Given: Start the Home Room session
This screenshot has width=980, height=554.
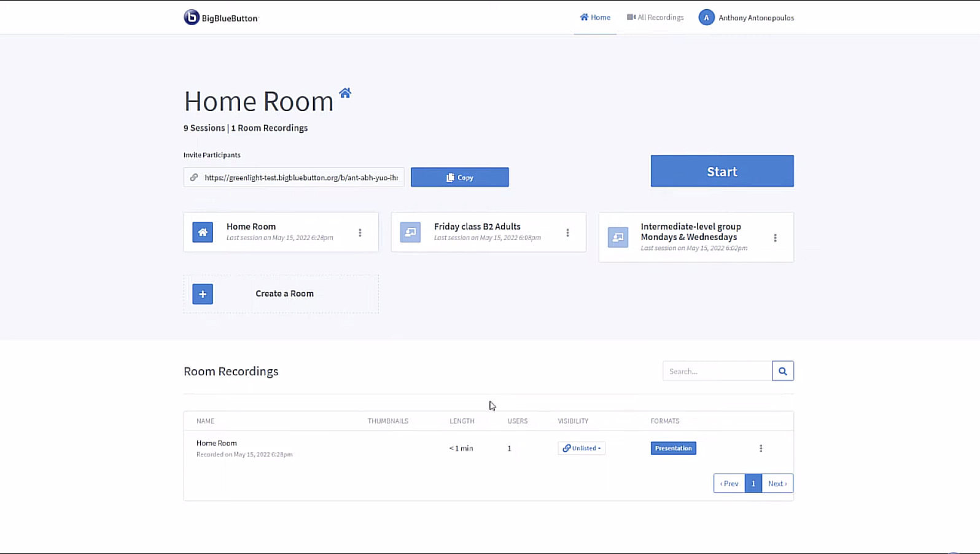Looking at the screenshot, I should 722,171.
